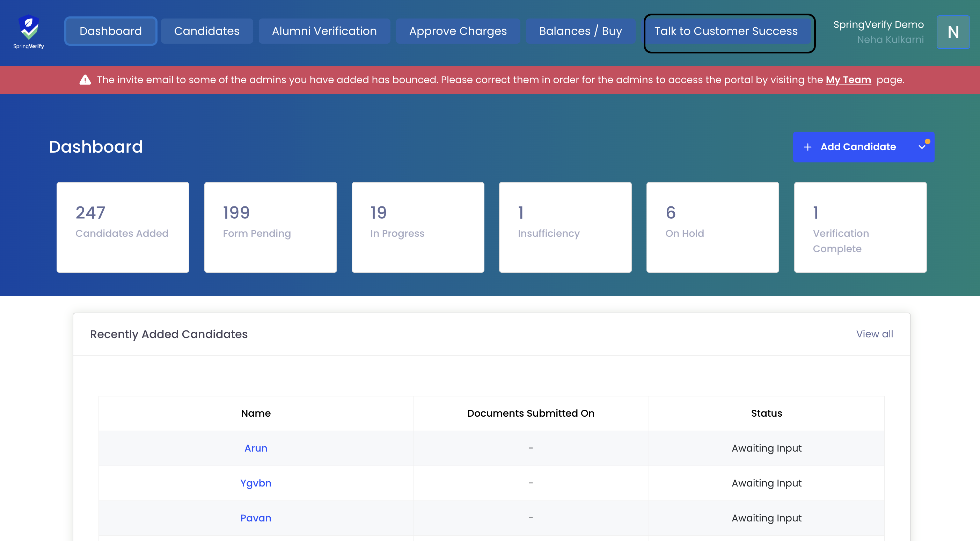Image resolution: width=980 pixels, height=541 pixels.
Task: Open the Alumni Verification tab
Action: (324, 31)
